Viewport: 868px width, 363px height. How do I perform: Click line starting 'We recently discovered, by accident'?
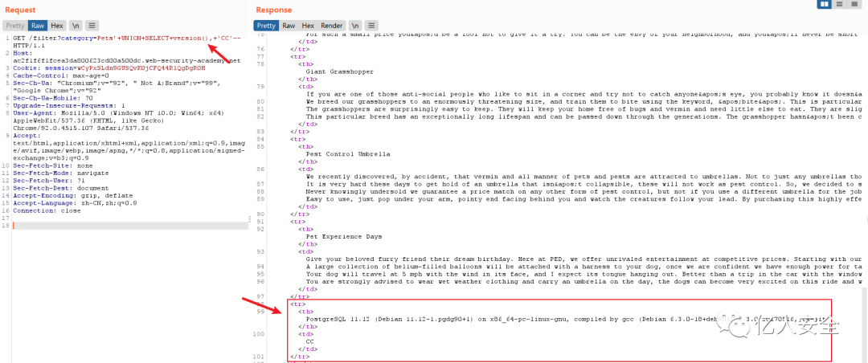(x=584, y=177)
